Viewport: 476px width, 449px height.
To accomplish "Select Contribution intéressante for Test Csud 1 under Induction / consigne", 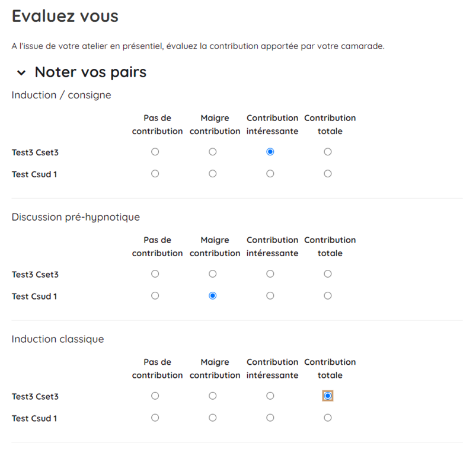I will tap(270, 174).
